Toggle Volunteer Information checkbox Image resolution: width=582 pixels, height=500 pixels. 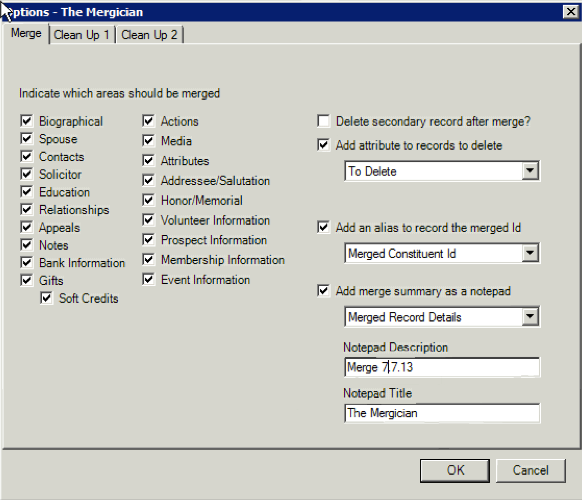tap(148, 220)
